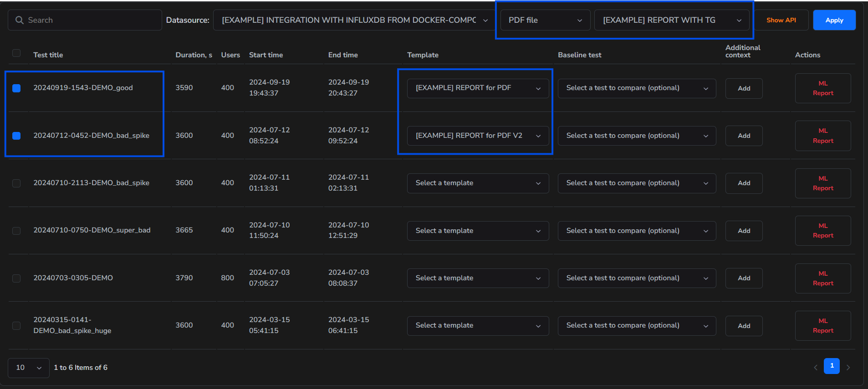Check the 20240710-0750-DEMO_super_bad test

tap(16, 231)
